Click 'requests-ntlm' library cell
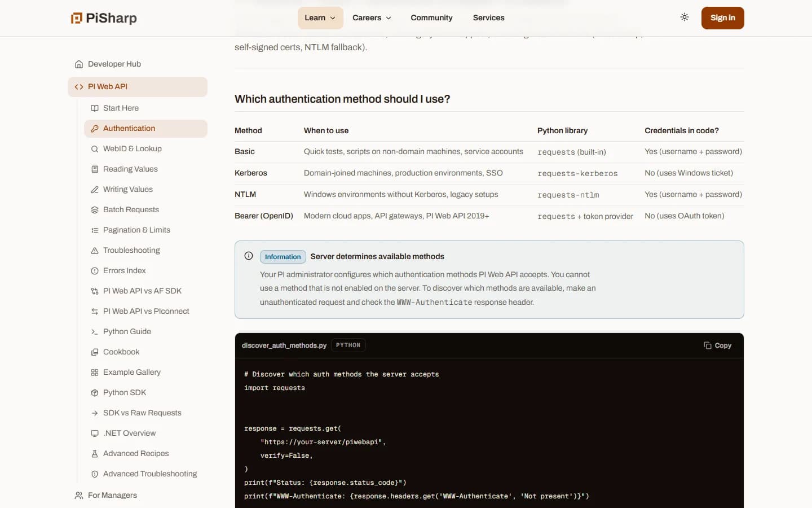Image resolution: width=812 pixels, height=508 pixels. point(568,195)
